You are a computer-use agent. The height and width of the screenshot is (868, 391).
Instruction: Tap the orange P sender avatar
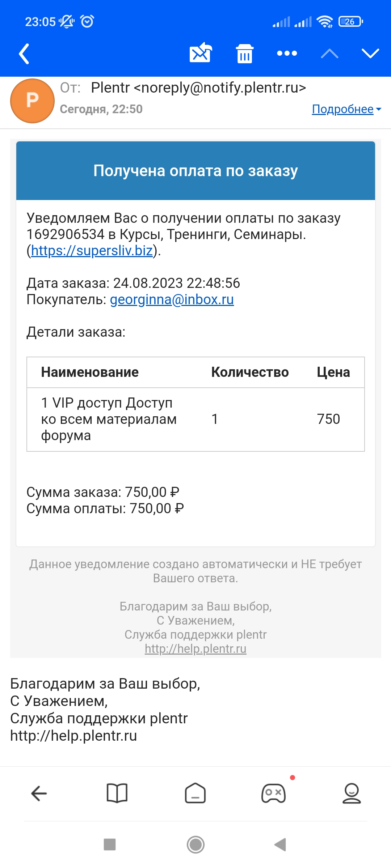[x=33, y=101]
